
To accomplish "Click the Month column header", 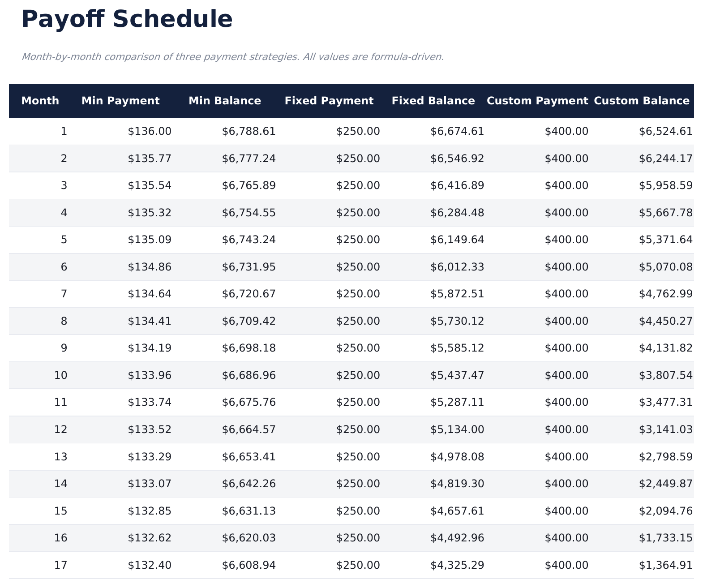I will point(40,101).
